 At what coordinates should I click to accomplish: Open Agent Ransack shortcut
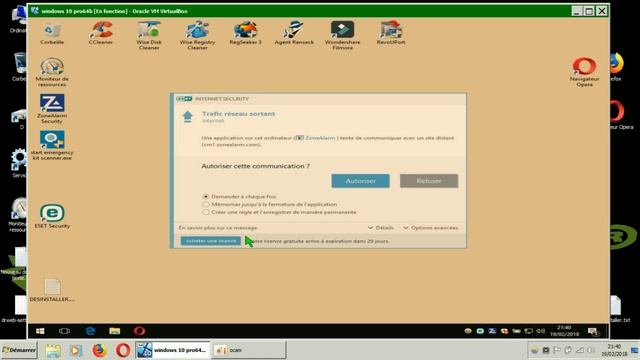294,33
